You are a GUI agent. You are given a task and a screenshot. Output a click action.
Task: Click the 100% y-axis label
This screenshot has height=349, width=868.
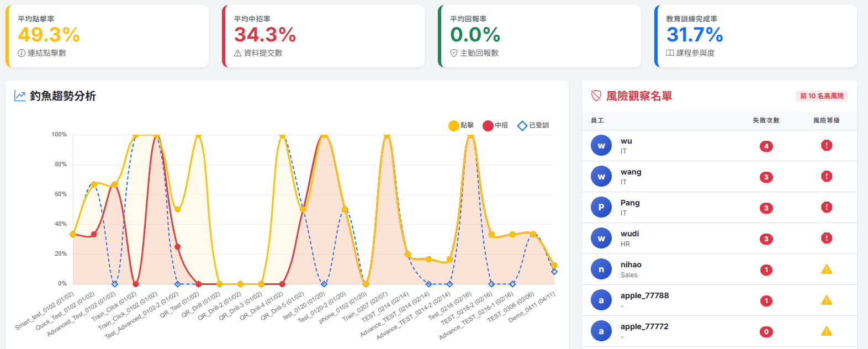(59, 135)
